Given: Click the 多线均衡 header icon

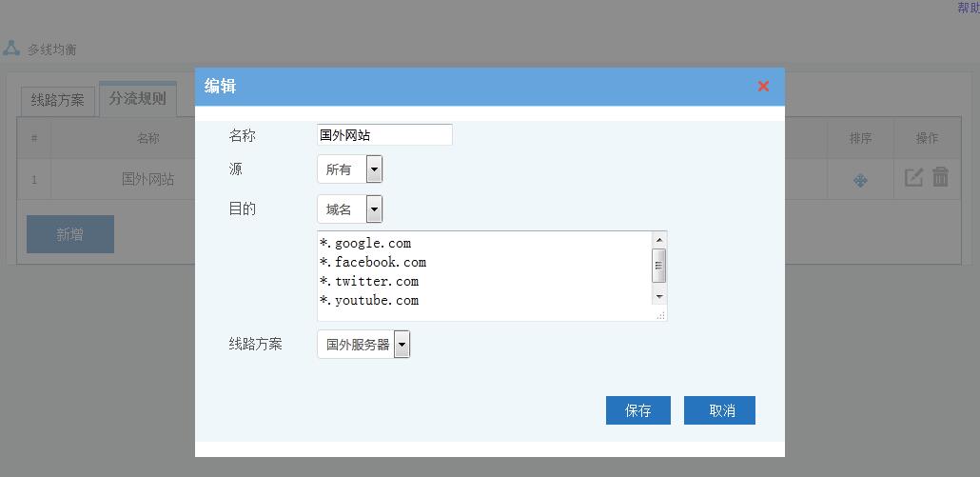Looking at the screenshot, I should pos(11,49).
